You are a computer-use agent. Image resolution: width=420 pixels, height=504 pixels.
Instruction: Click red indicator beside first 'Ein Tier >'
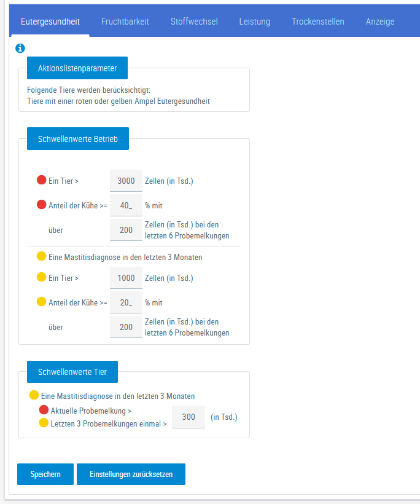click(42, 180)
